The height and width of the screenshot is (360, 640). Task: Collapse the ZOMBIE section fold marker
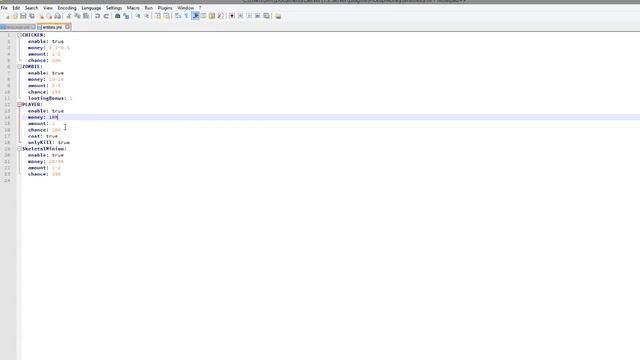(19, 67)
